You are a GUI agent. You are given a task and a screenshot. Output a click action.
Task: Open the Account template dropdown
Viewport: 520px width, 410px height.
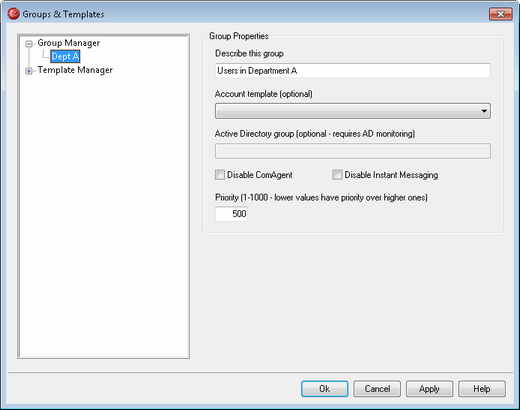pyautogui.click(x=353, y=111)
